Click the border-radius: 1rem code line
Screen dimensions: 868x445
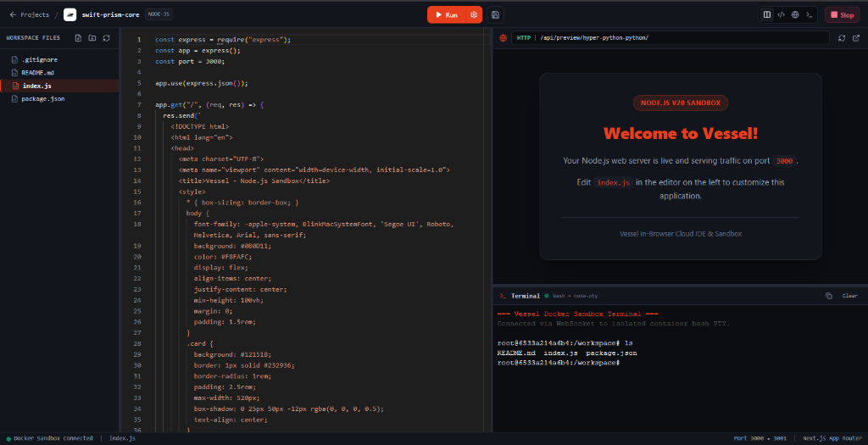232,376
